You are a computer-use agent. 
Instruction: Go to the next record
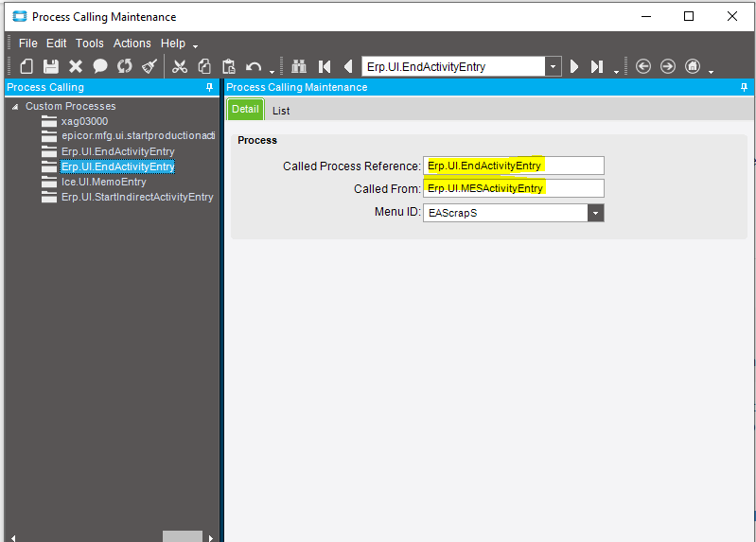click(573, 66)
